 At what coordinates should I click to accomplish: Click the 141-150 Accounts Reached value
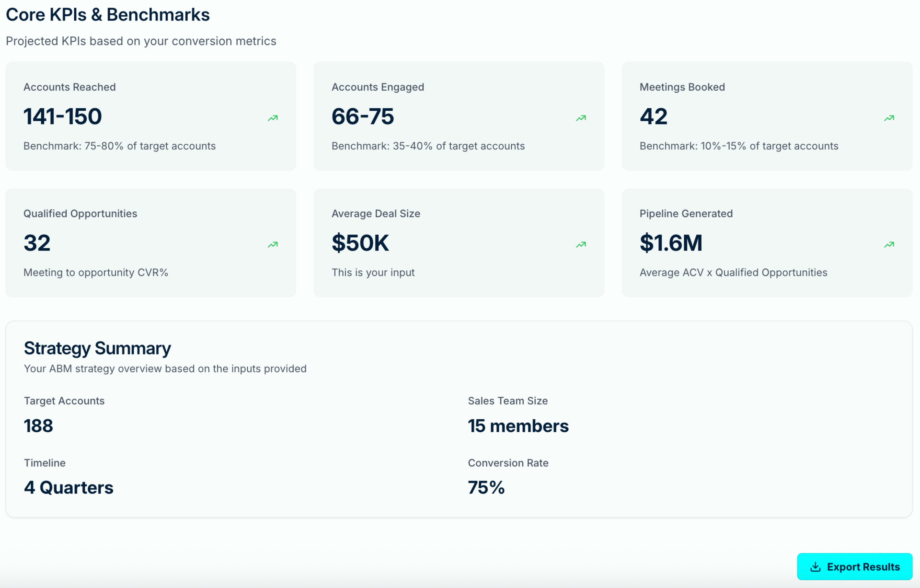63,116
